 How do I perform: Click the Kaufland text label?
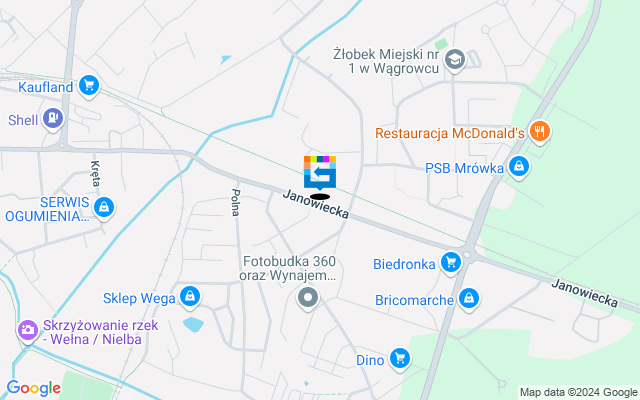click(x=46, y=87)
